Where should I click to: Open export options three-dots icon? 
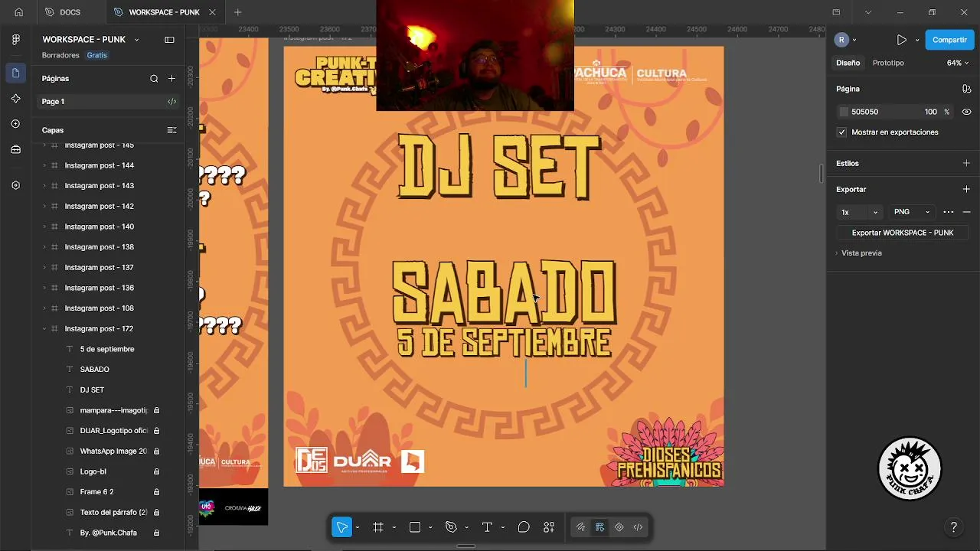click(949, 212)
